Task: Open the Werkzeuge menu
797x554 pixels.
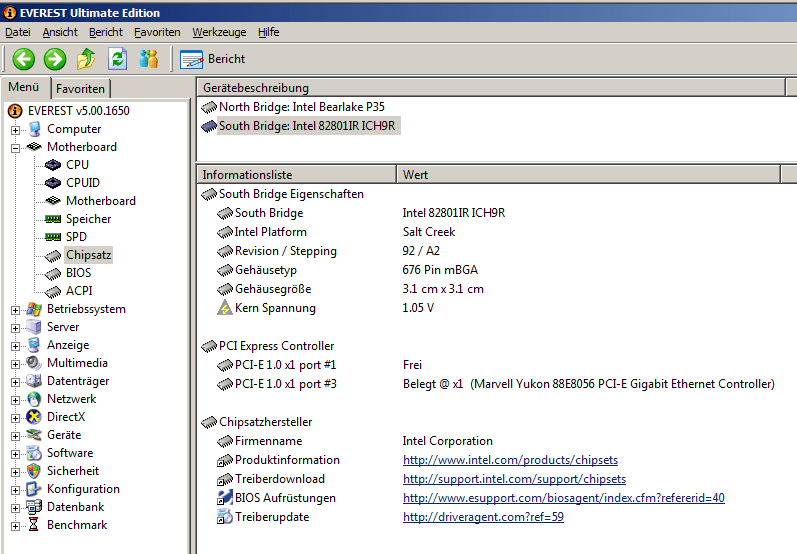Action: [x=219, y=32]
